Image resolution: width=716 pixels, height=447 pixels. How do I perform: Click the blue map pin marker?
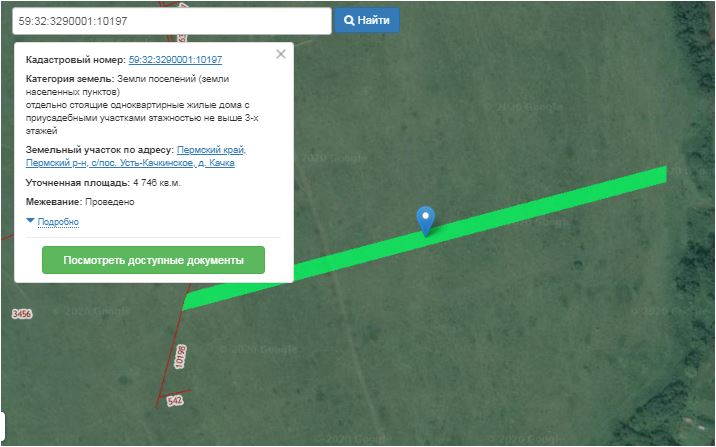pyautogui.click(x=426, y=221)
